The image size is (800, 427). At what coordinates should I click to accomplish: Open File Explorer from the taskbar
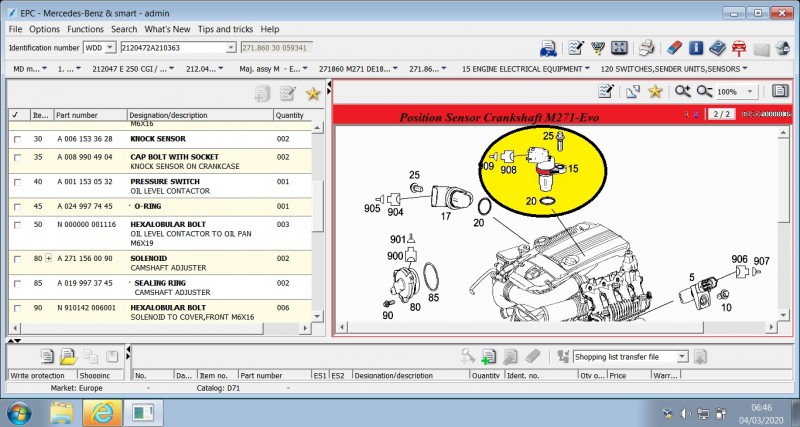click(x=61, y=413)
